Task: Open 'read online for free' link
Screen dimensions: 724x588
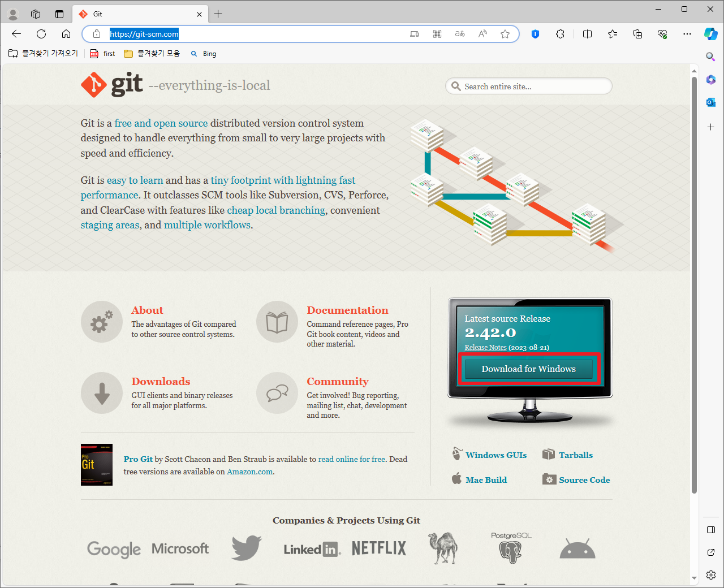Action: click(352, 459)
